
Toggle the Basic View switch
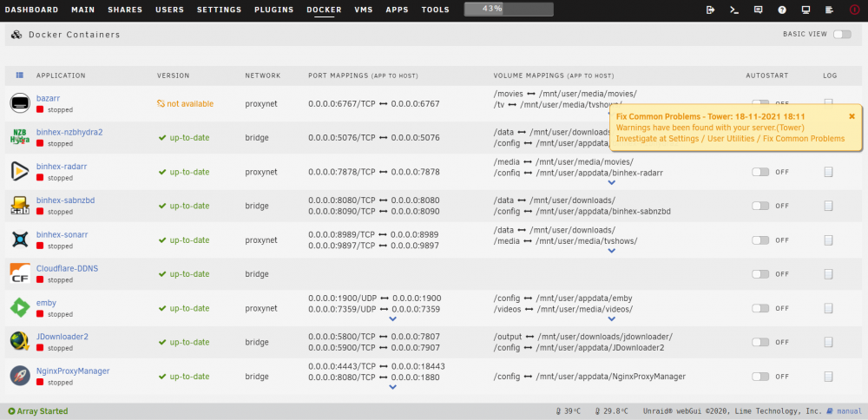tap(842, 35)
